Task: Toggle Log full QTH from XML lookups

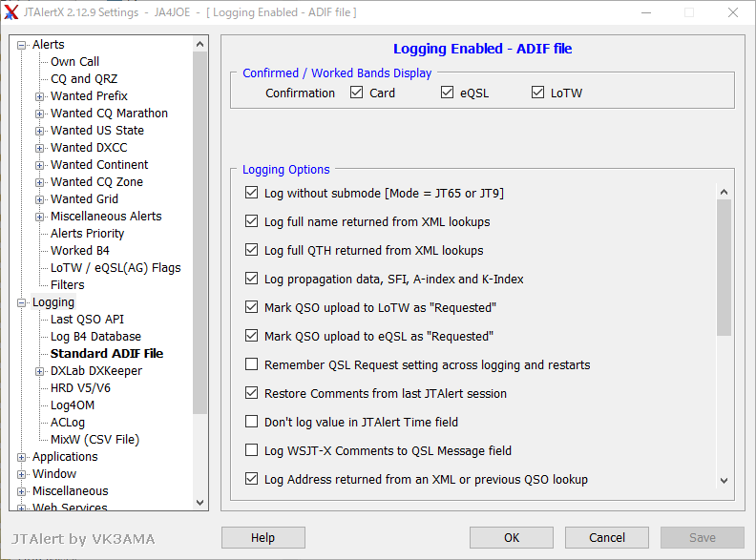Action: (251, 250)
